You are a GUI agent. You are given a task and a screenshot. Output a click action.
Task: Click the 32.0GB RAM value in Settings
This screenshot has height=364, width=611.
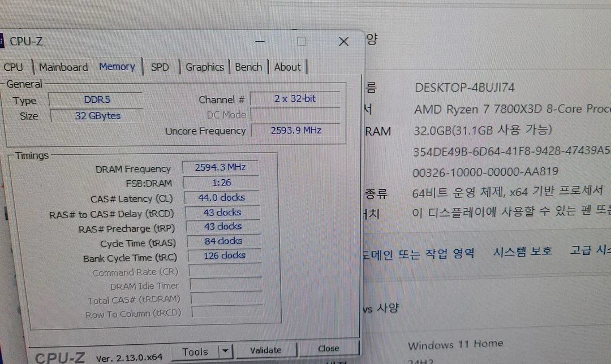(483, 130)
